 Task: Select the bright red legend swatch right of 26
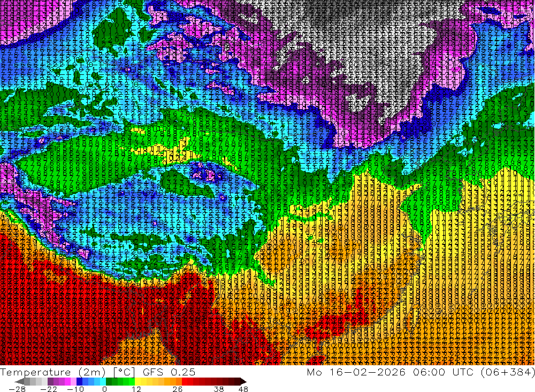pyautogui.click(x=185, y=381)
